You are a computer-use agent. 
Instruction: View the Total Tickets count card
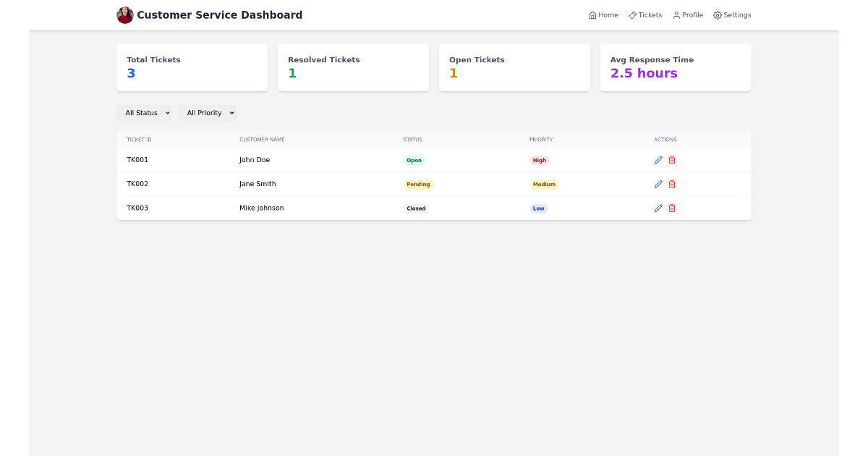pos(192,67)
